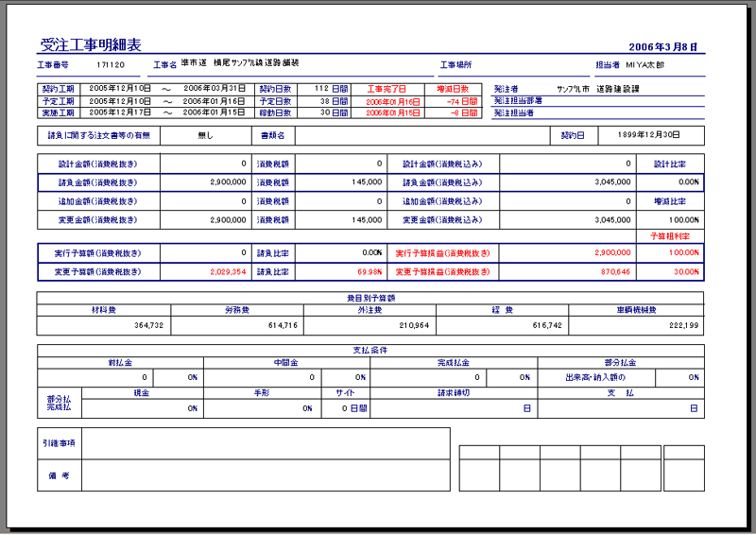The height and width of the screenshot is (535, 756).
Task: Select the 手形 column header
Action: [x=262, y=393]
